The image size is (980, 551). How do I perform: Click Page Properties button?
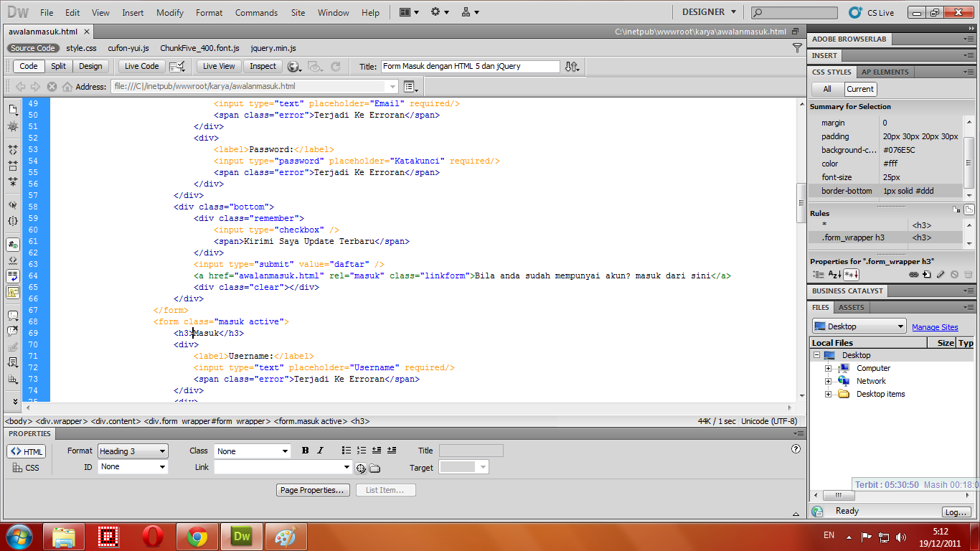[313, 490]
